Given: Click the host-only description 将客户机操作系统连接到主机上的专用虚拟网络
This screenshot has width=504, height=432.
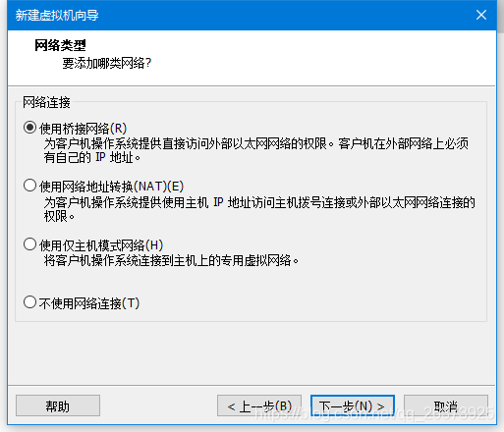Looking at the screenshot, I should tap(171, 261).
